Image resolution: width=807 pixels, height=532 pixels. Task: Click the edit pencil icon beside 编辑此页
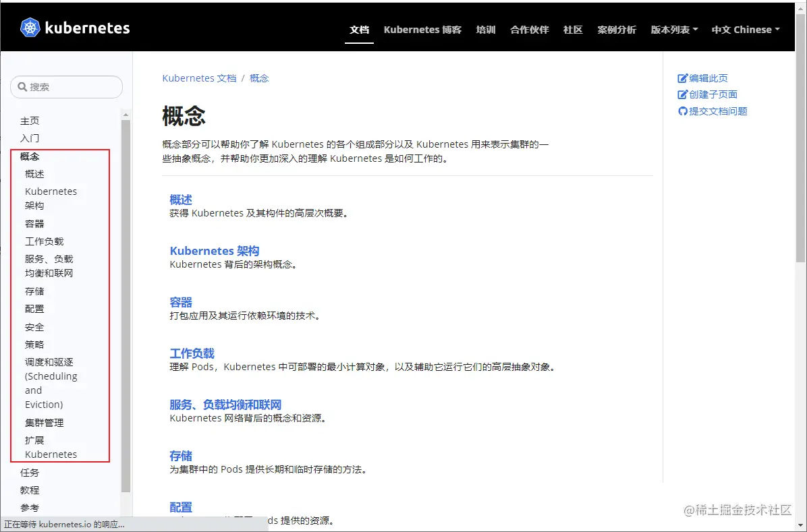click(682, 78)
